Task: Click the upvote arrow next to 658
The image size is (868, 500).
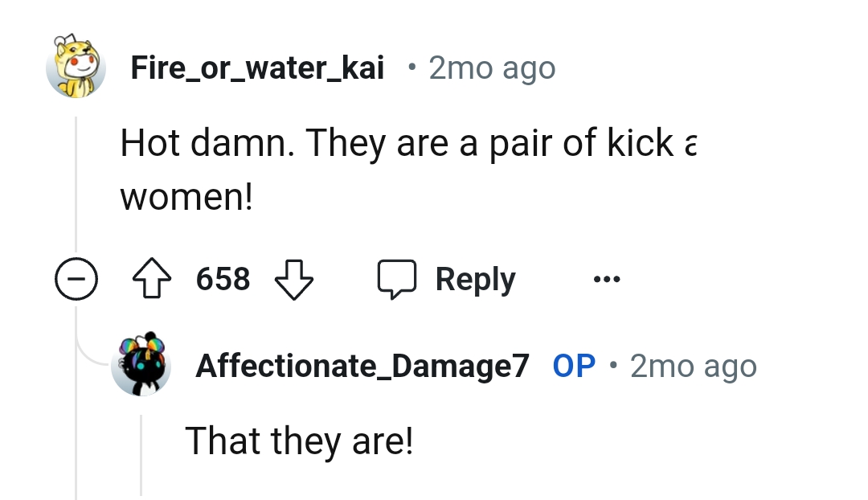Action: (x=153, y=279)
